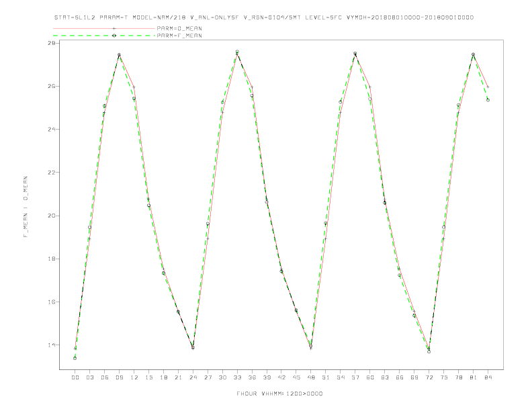Click the x-axis tick label 51
532x411 pixels.
click(x=326, y=377)
